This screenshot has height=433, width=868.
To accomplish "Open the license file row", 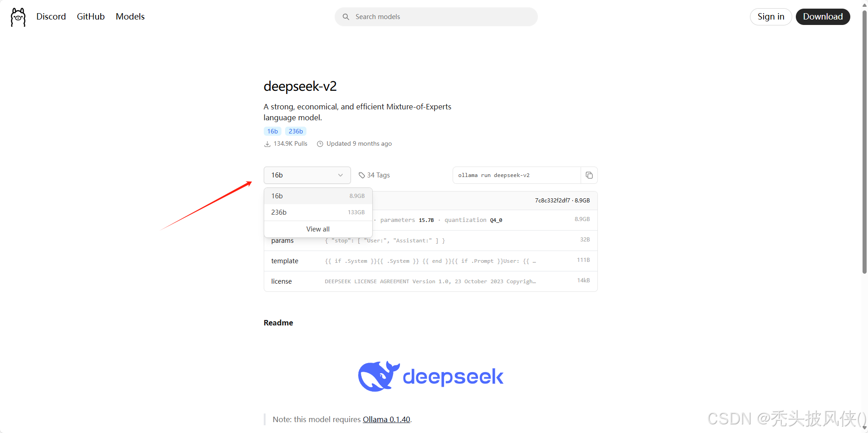I will tap(430, 281).
